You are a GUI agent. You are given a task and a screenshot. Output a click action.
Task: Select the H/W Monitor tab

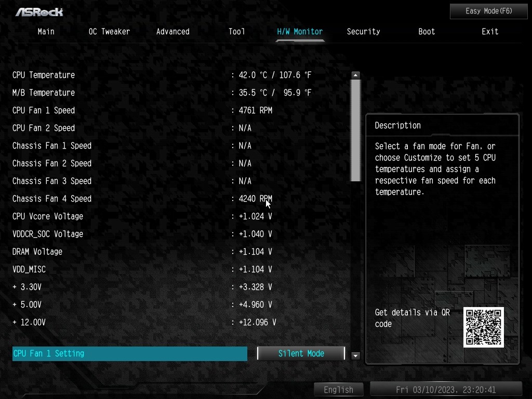pos(300,32)
